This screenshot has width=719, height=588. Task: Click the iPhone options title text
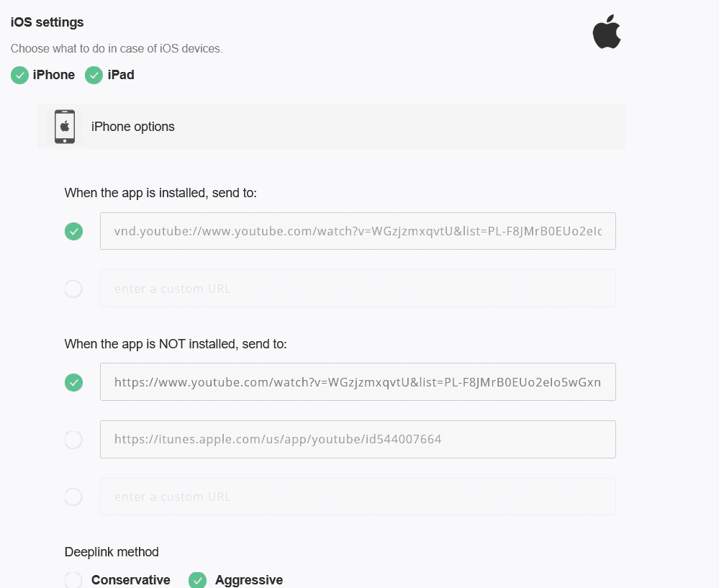pyautogui.click(x=133, y=127)
